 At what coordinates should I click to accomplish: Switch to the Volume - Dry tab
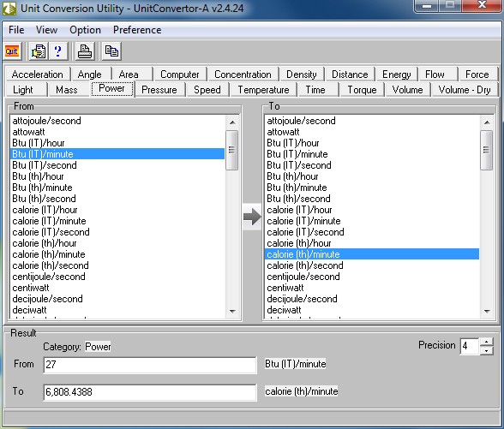(x=465, y=90)
